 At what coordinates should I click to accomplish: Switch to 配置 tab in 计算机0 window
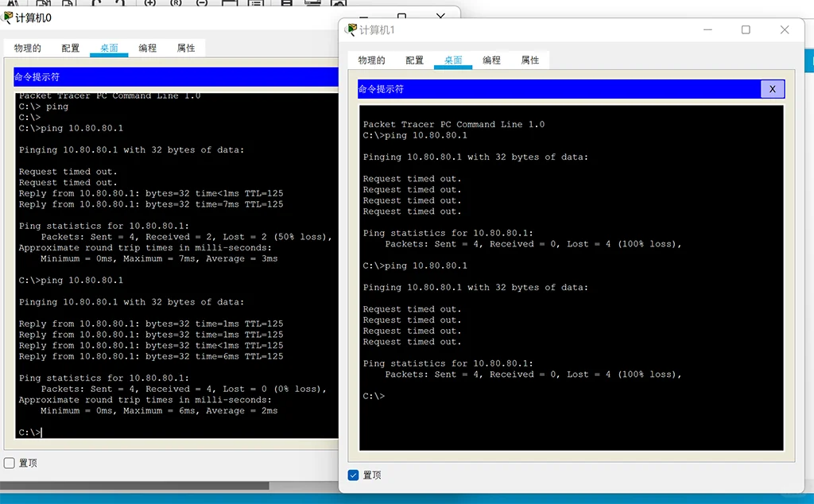[71, 48]
